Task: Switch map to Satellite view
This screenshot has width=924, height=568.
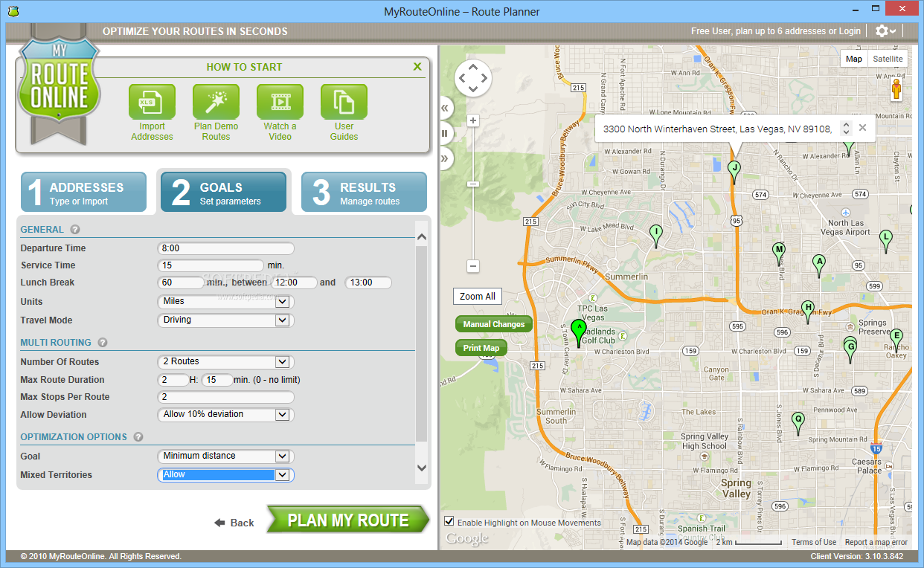Action: [x=888, y=59]
